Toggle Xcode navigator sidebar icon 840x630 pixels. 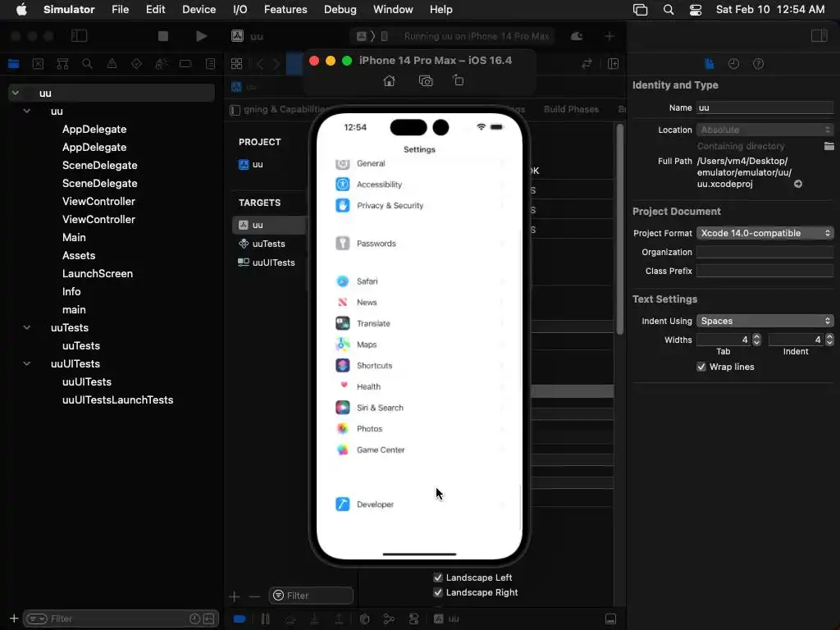(80, 36)
